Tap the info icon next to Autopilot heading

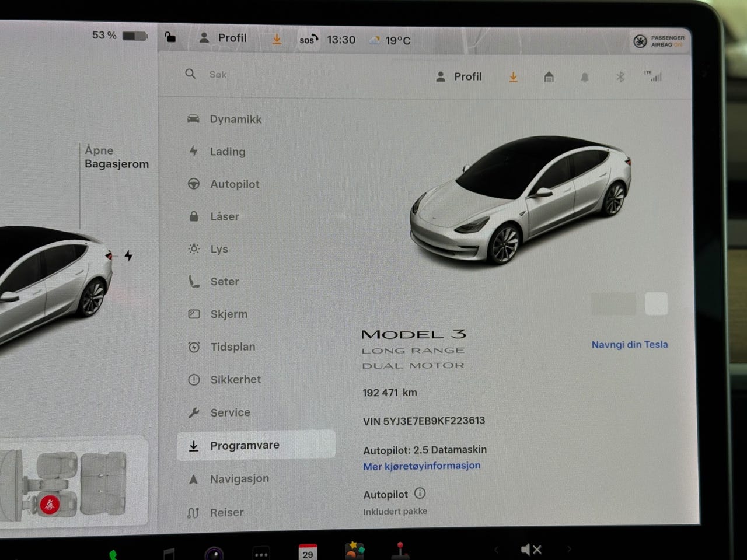click(x=420, y=494)
